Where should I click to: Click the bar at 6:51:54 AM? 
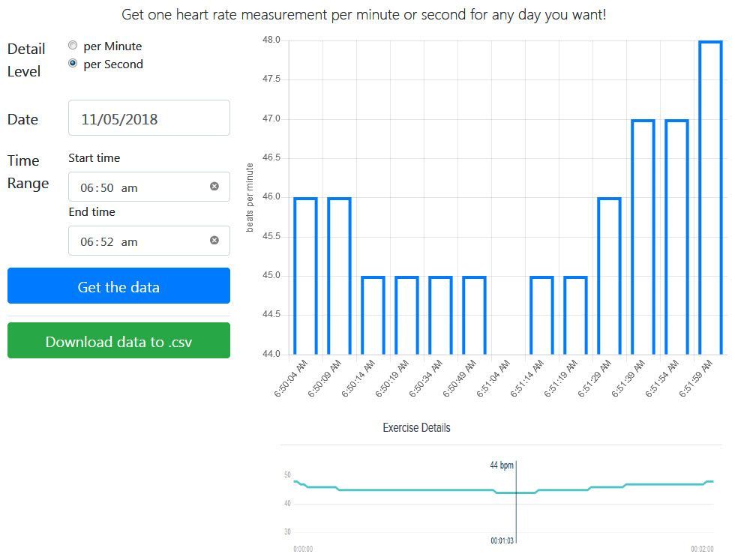(x=676, y=237)
